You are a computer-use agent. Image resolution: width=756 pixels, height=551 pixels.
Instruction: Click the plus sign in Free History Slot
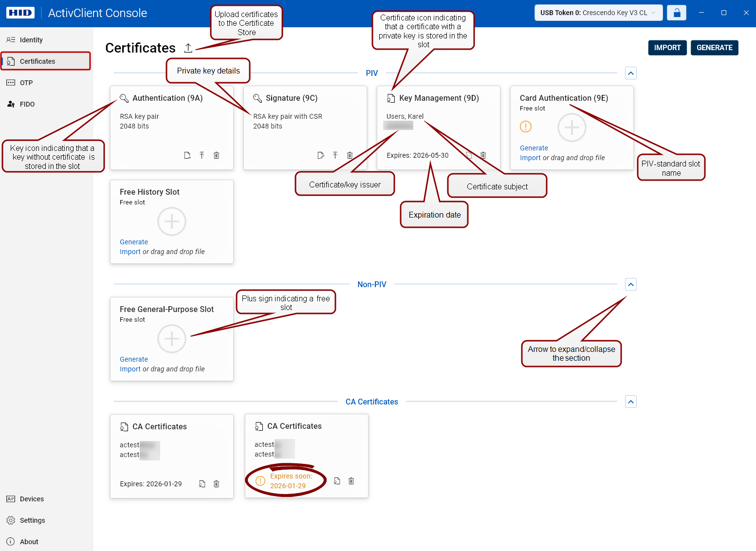point(172,221)
